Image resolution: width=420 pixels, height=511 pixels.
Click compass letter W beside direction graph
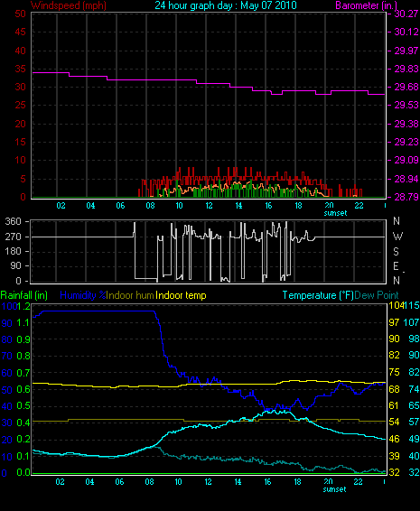pyautogui.click(x=397, y=236)
